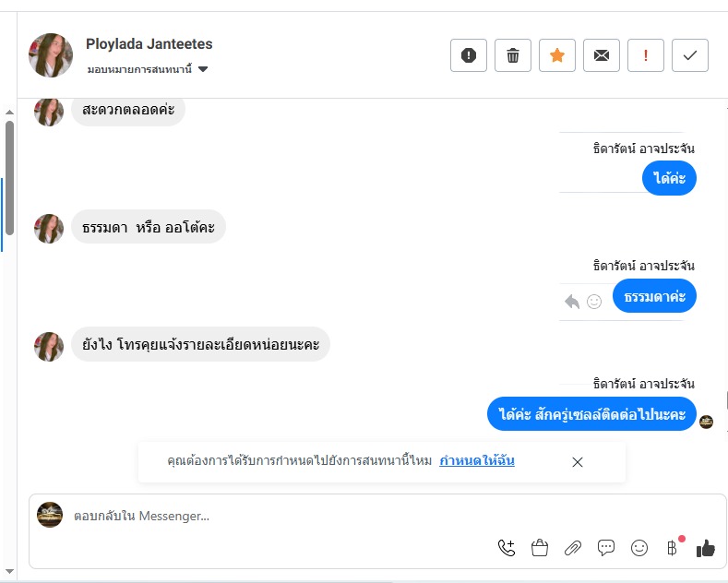Flag conversation with the red exclamation icon
This screenshot has height=583, width=728.
pyautogui.click(x=646, y=55)
